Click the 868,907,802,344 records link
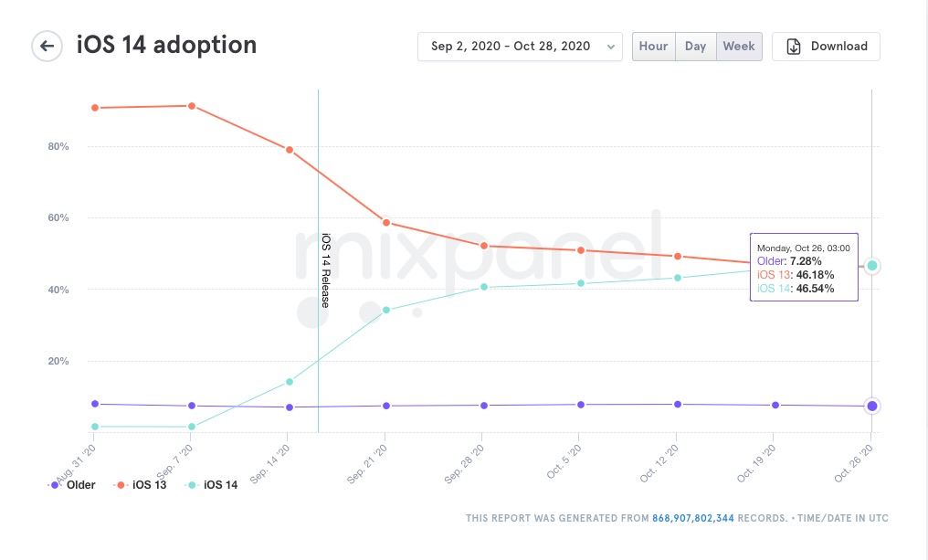The height and width of the screenshot is (560, 928). [693, 518]
